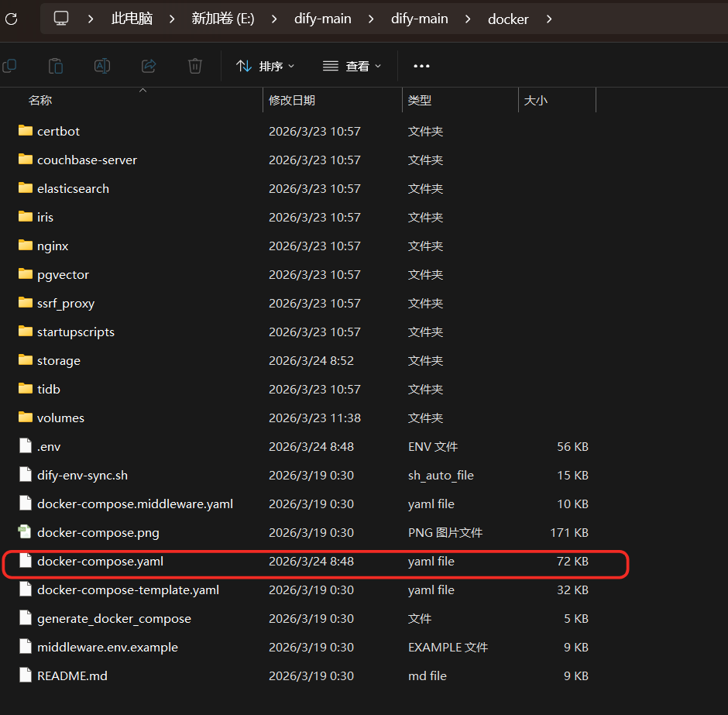
Task: Sort by the 大小 column header
Action: pyautogui.click(x=535, y=100)
